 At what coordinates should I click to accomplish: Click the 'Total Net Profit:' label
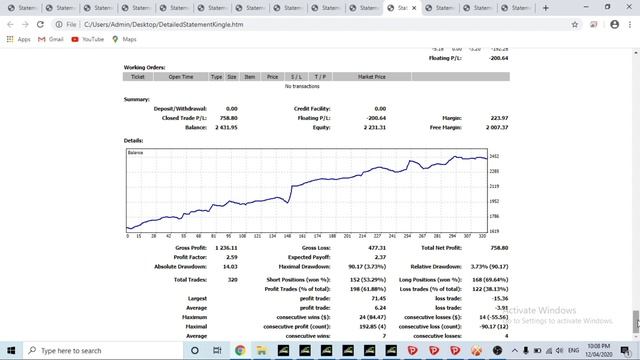point(441,248)
